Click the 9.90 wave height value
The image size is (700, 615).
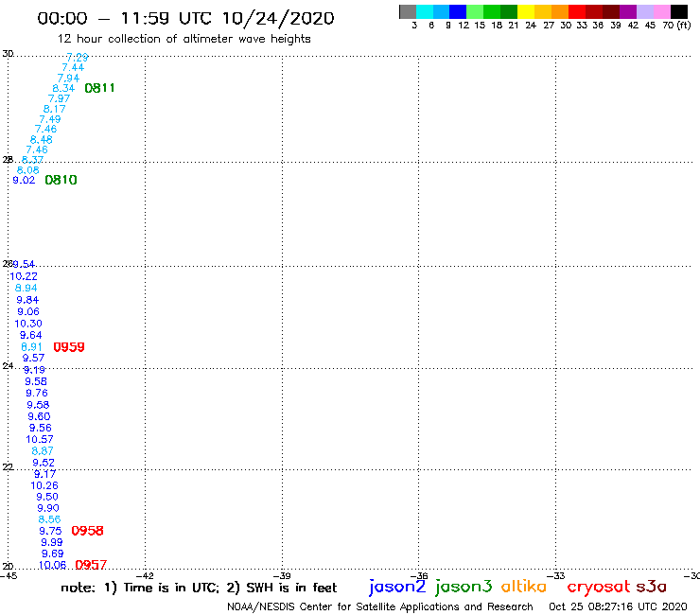[48, 508]
